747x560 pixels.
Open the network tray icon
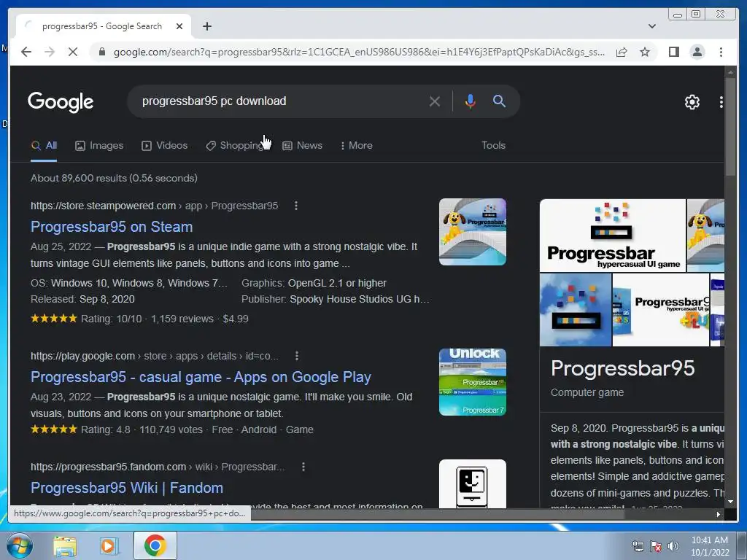[x=638, y=546]
